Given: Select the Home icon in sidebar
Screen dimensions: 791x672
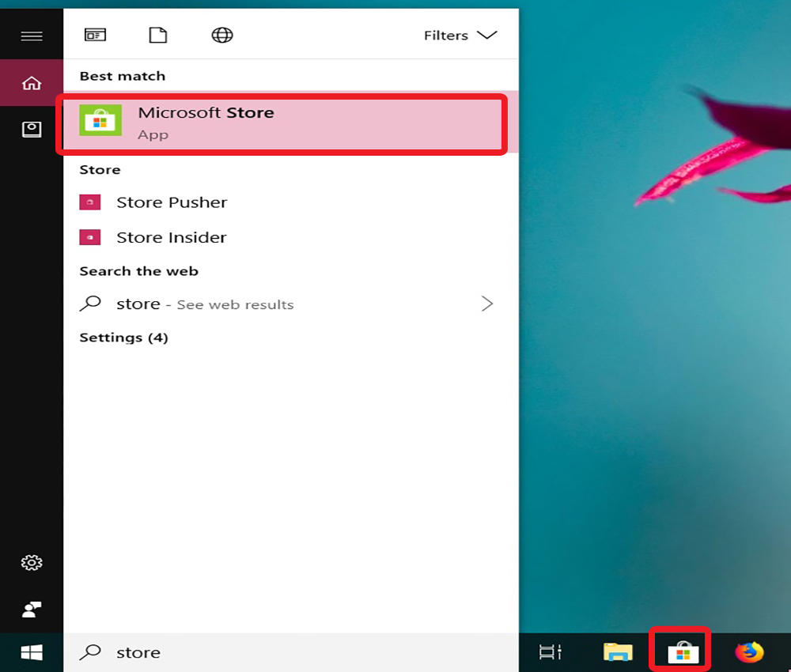Looking at the screenshot, I should 32,83.
